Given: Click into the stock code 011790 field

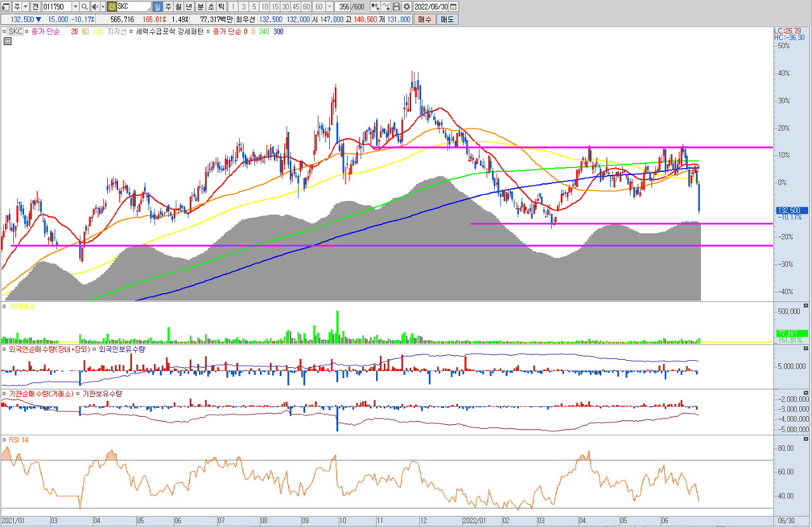Looking at the screenshot, I should 57,7.
